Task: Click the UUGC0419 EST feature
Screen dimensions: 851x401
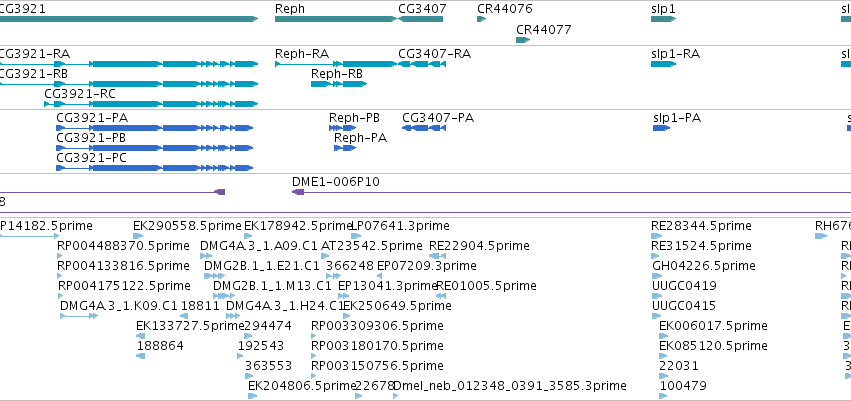Action: click(x=656, y=296)
